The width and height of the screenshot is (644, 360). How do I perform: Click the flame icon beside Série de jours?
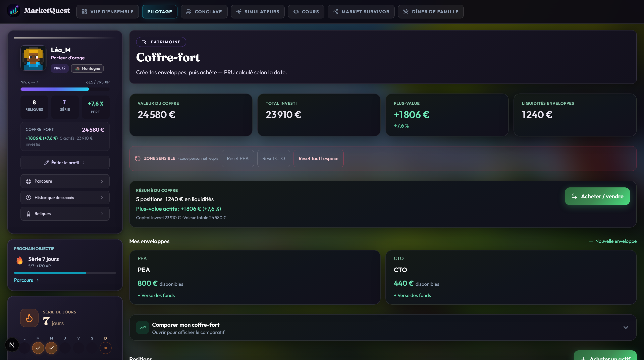[29, 318]
